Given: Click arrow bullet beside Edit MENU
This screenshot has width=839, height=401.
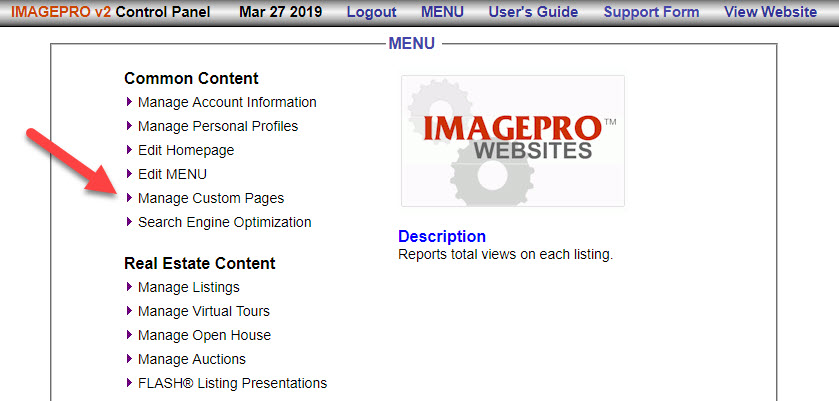Looking at the screenshot, I should point(129,173).
